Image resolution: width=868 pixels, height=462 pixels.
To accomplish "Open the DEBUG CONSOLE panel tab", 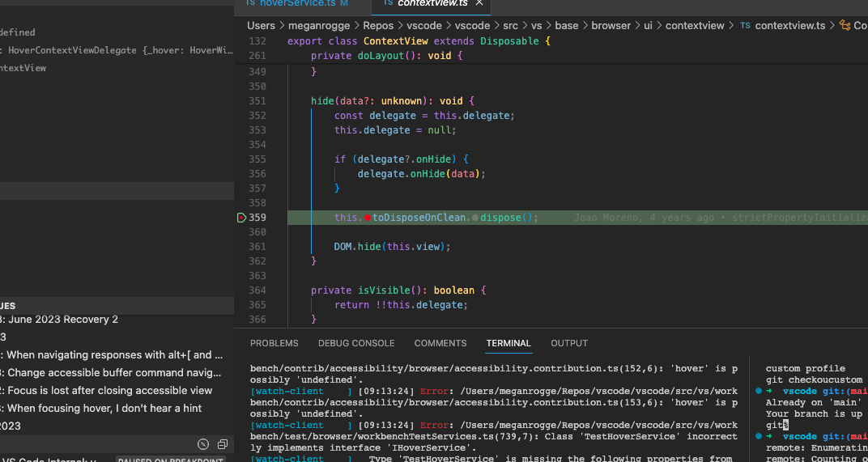I will click(x=356, y=343).
